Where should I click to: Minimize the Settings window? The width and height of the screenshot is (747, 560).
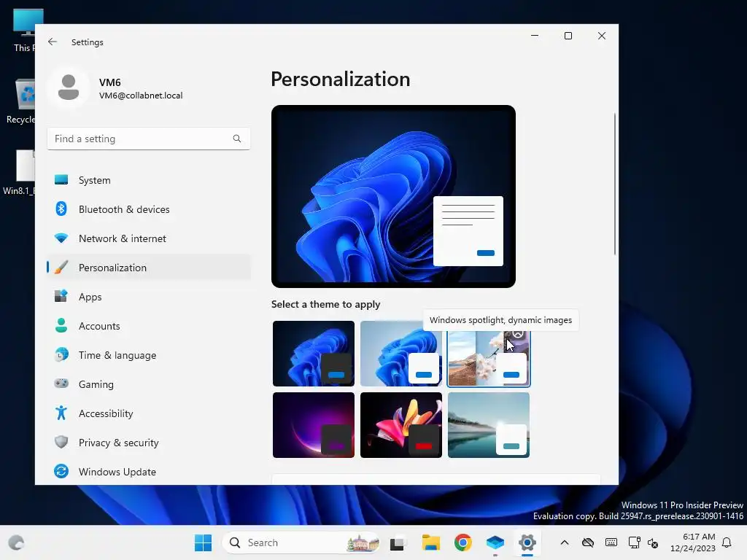coord(535,36)
